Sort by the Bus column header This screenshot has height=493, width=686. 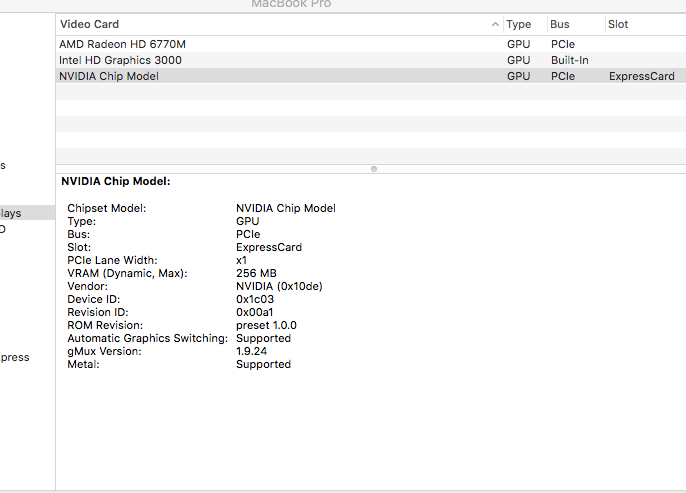[575, 24]
